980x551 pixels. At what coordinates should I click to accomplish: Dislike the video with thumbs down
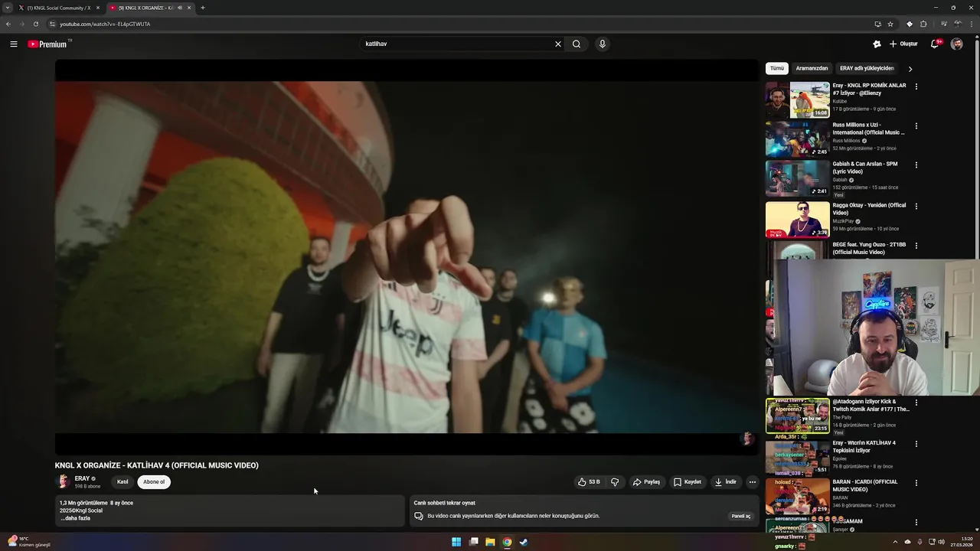click(615, 482)
